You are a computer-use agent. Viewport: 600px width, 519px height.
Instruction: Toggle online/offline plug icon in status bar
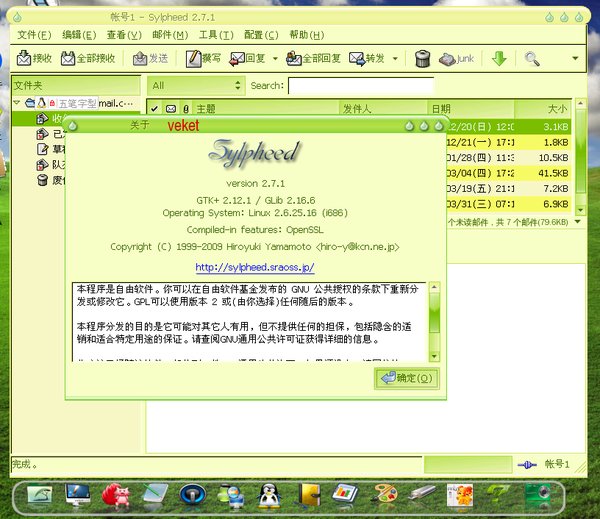[527, 465]
